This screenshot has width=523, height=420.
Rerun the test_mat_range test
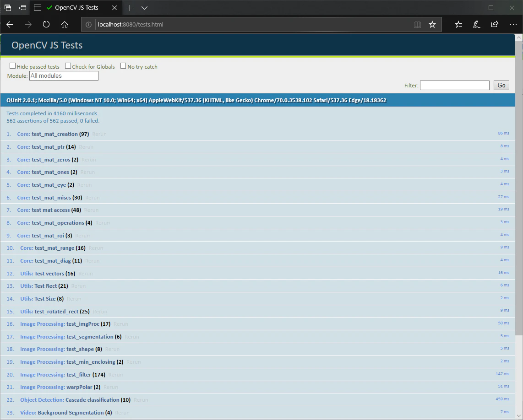pyautogui.click(x=96, y=248)
